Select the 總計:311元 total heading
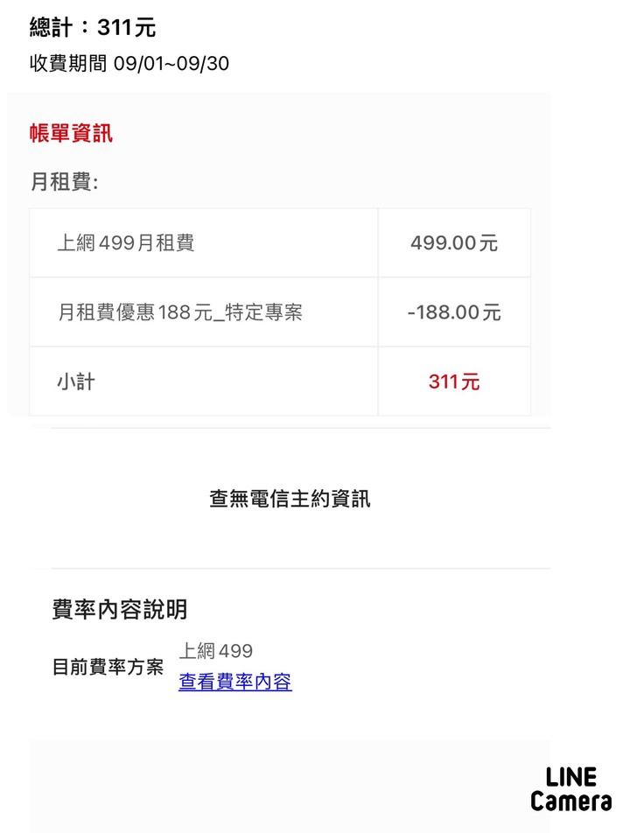Screen dimensions: 630x840 93,27
